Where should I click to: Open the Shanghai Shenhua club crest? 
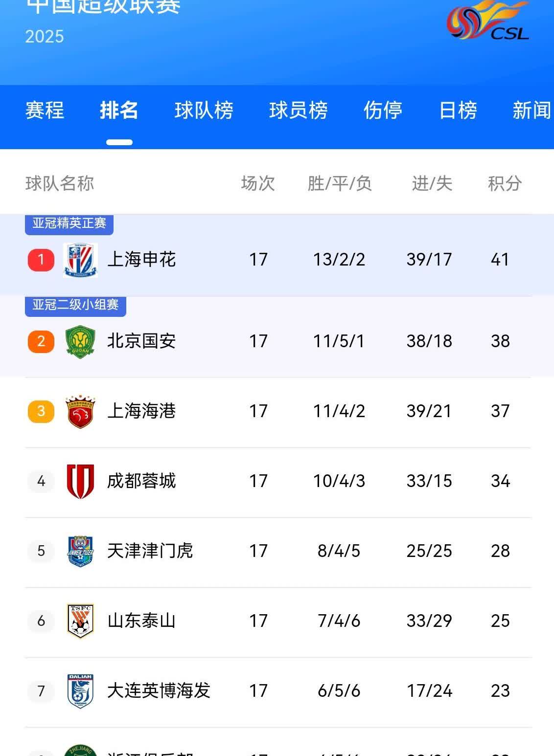(x=80, y=260)
